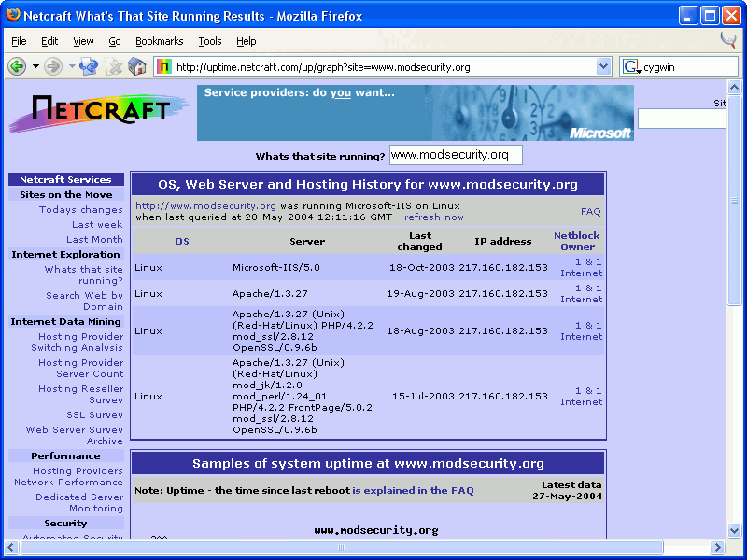
Task: Open the Tools menu
Action: [210, 41]
